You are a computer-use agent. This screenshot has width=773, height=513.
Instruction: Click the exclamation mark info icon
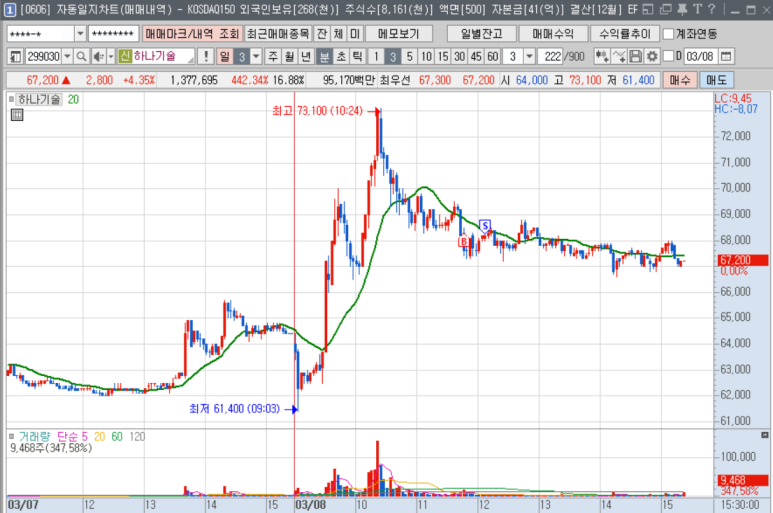pos(205,57)
